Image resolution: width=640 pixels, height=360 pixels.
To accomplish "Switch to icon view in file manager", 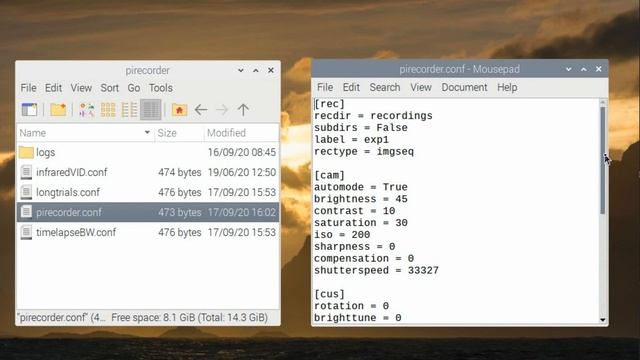I will point(108,110).
